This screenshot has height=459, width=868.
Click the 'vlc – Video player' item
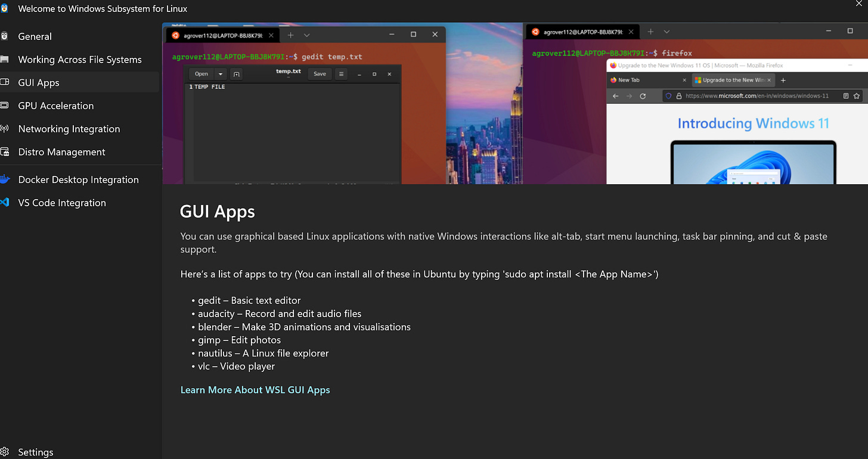[236, 366]
